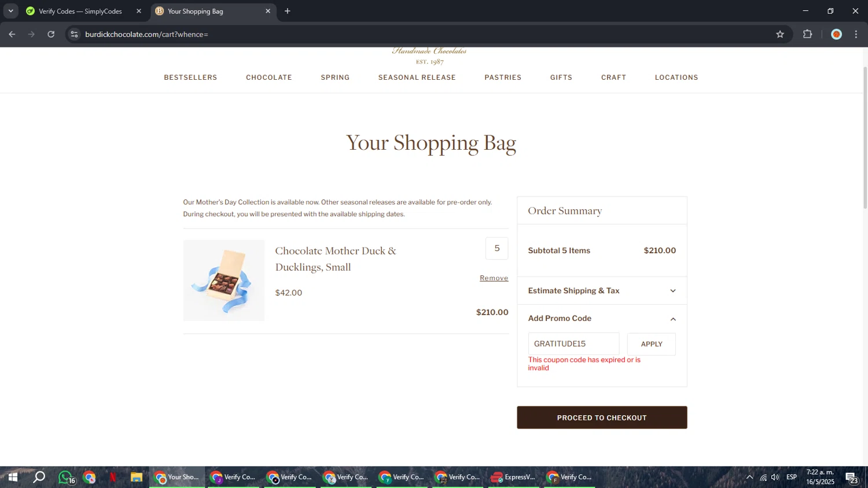Screen dimensions: 868x488
Task: Open the Chrome profile avatar
Action: (x=836, y=34)
